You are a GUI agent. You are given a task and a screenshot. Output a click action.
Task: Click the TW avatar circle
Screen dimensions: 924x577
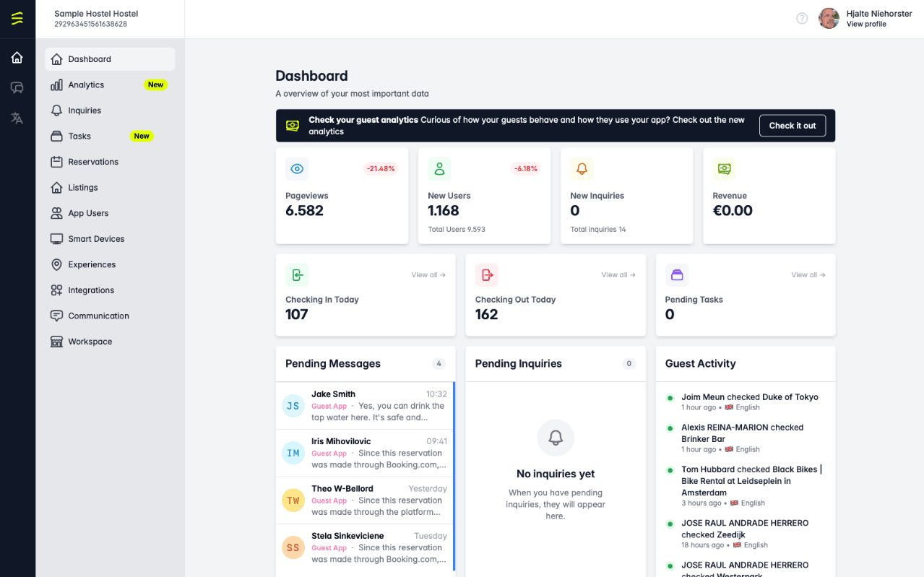[x=293, y=500]
